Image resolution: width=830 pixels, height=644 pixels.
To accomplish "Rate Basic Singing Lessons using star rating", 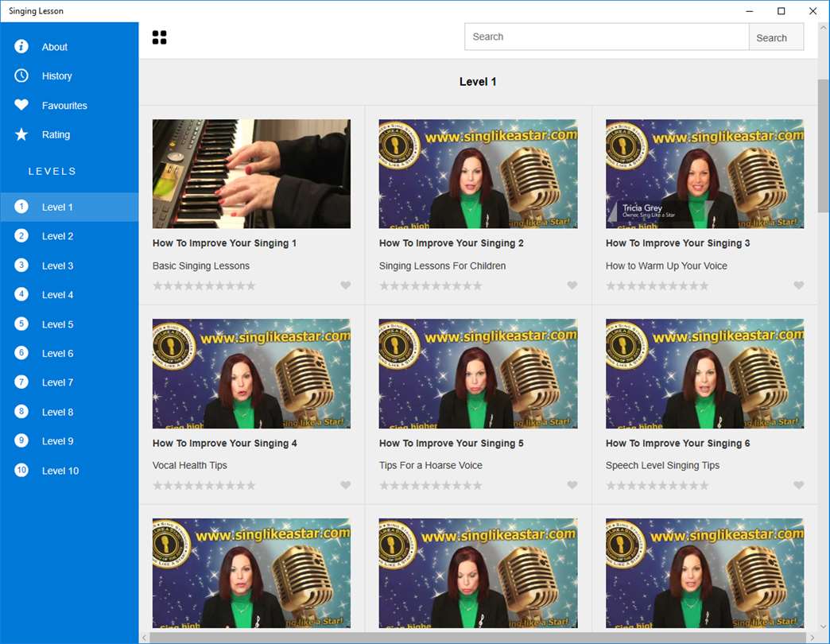I will click(x=204, y=285).
